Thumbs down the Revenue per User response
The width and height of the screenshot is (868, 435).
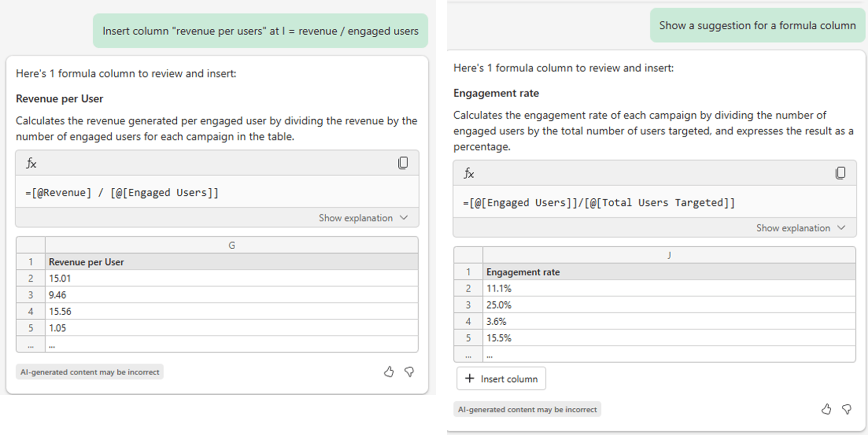pyautogui.click(x=409, y=372)
